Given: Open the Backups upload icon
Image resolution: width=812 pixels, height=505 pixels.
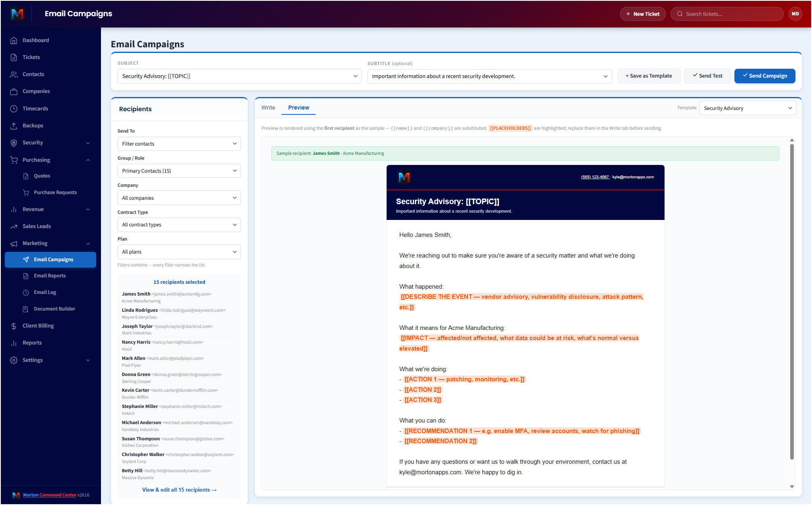Looking at the screenshot, I should 14,125.
